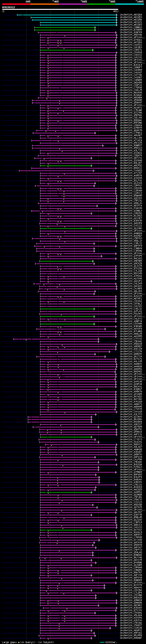Select the UniRef100_C4T746 label
This screenshot has height=644, width=146.
(x=131, y=75)
